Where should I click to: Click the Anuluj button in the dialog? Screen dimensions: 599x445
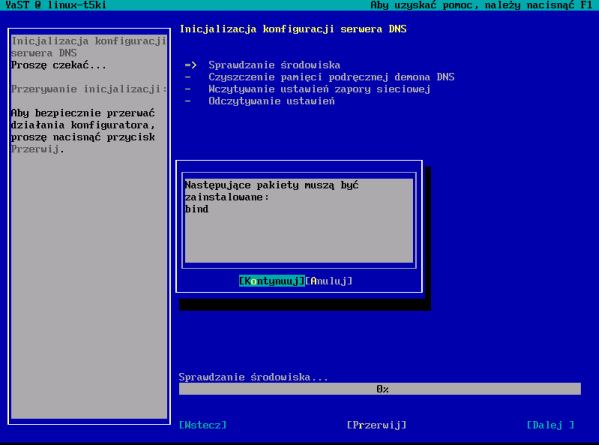[x=329, y=281]
